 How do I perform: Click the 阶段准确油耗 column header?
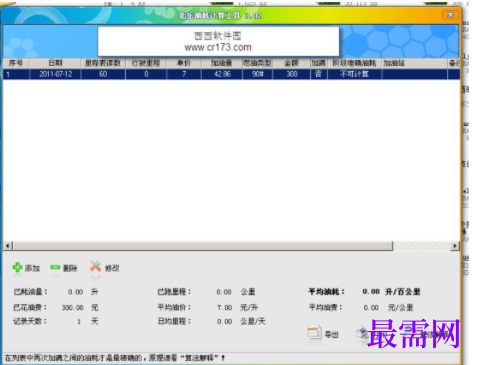tap(354, 63)
